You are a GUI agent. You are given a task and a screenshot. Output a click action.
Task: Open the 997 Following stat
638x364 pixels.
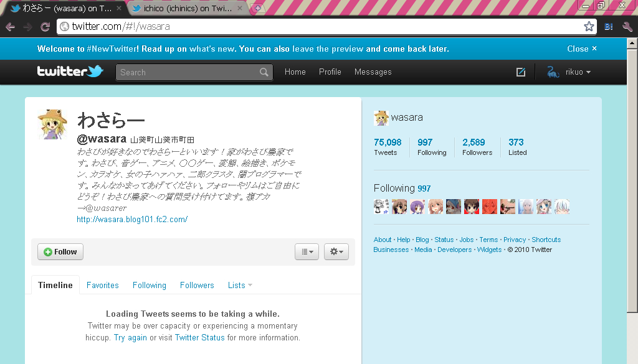pyautogui.click(x=432, y=147)
